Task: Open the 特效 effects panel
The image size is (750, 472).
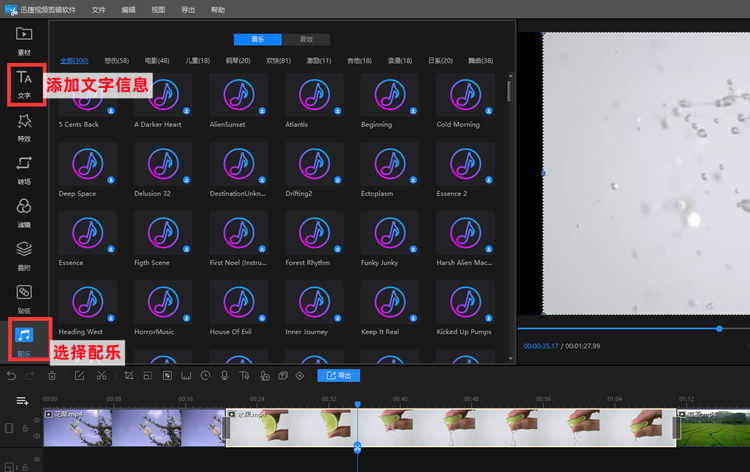Action: (24, 128)
